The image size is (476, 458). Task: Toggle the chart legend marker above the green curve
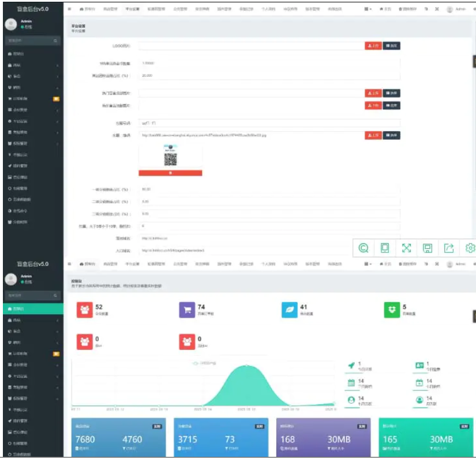[196, 363]
